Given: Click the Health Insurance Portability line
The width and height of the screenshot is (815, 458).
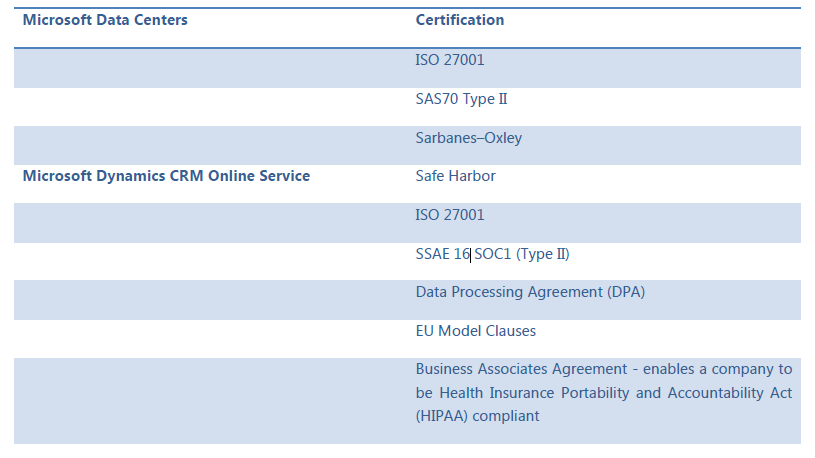Looking at the screenshot, I should pyautogui.click(x=603, y=393).
